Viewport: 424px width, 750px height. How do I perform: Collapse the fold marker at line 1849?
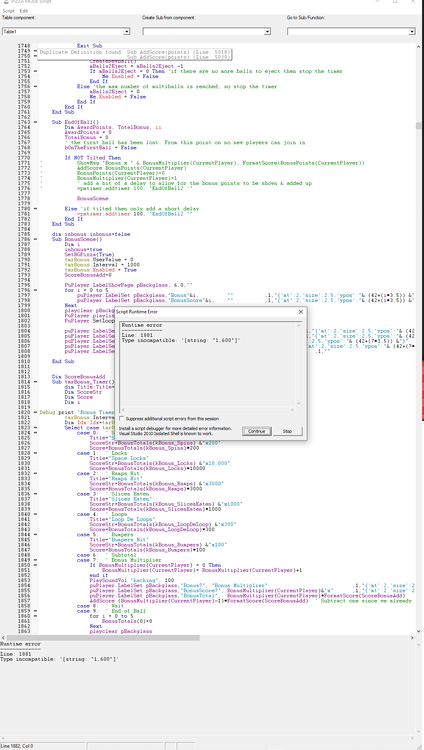click(35, 560)
